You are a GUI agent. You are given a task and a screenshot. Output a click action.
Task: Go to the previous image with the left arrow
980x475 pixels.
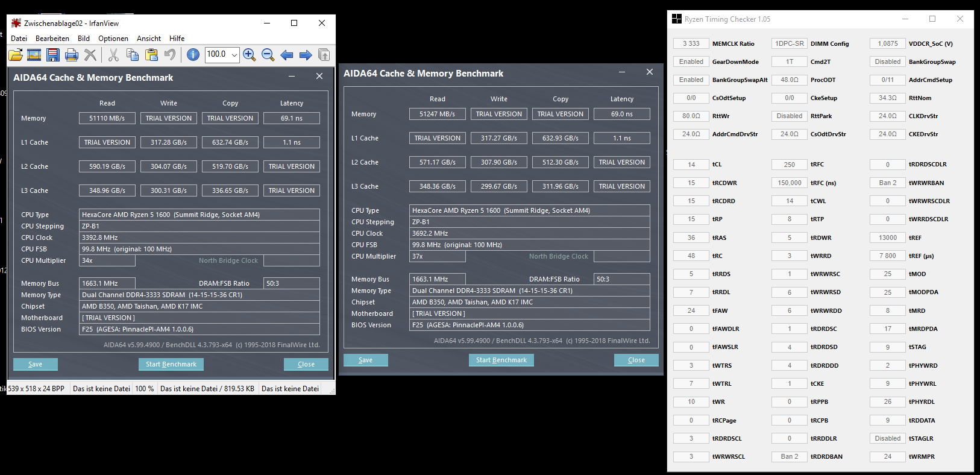point(287,55)
